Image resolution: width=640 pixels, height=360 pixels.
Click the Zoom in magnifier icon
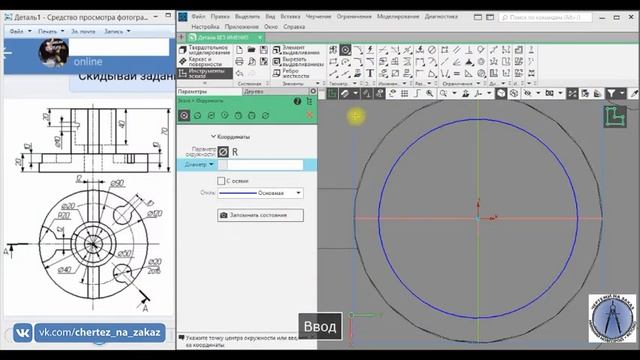[x=430, y=93]
